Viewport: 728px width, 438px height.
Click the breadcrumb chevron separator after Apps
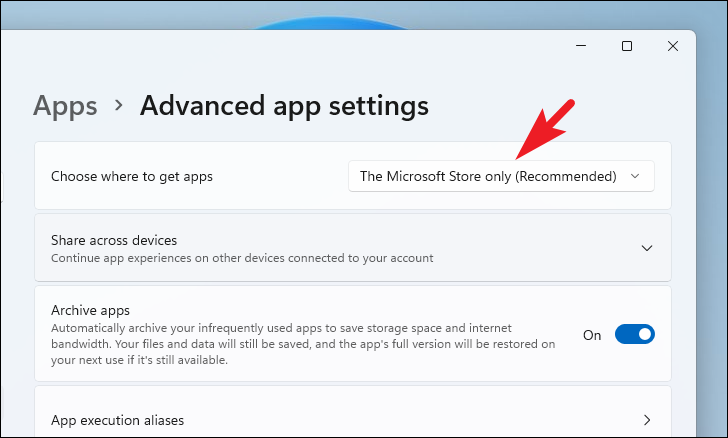[119, 105]
